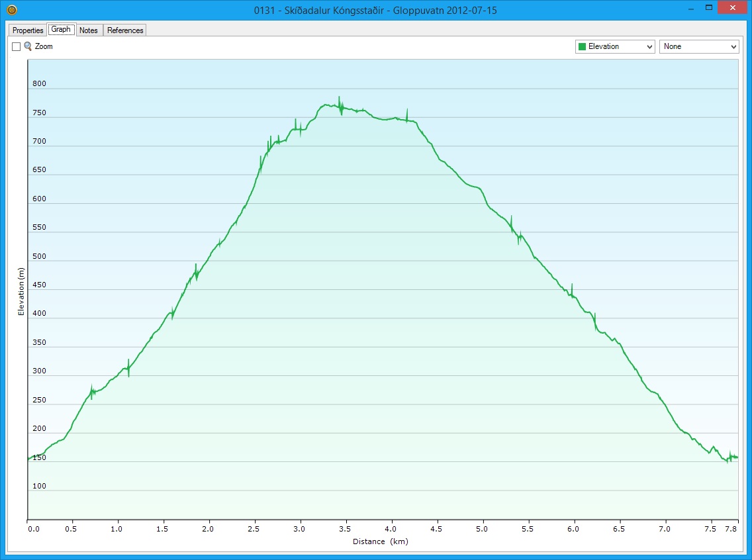
Task: Click the application icon in title bar
Action: click(x=11, y=10)
